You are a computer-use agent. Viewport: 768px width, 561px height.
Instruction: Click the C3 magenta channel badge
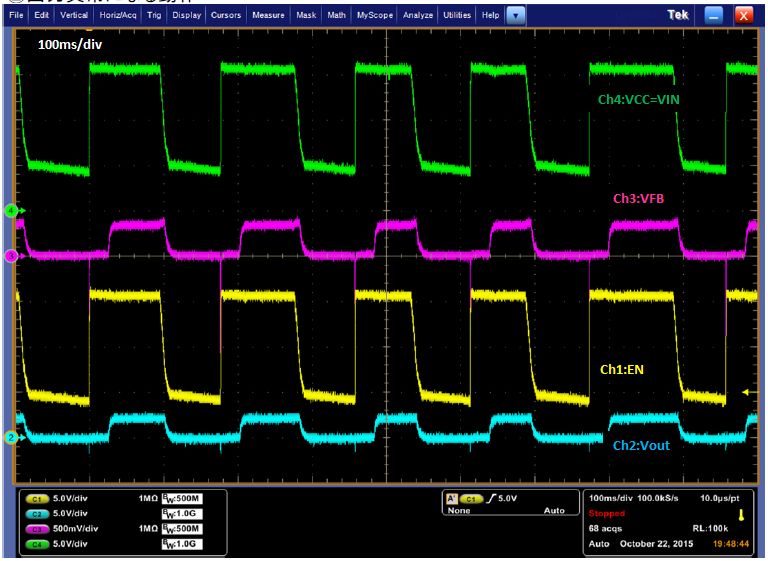[37, 529]
